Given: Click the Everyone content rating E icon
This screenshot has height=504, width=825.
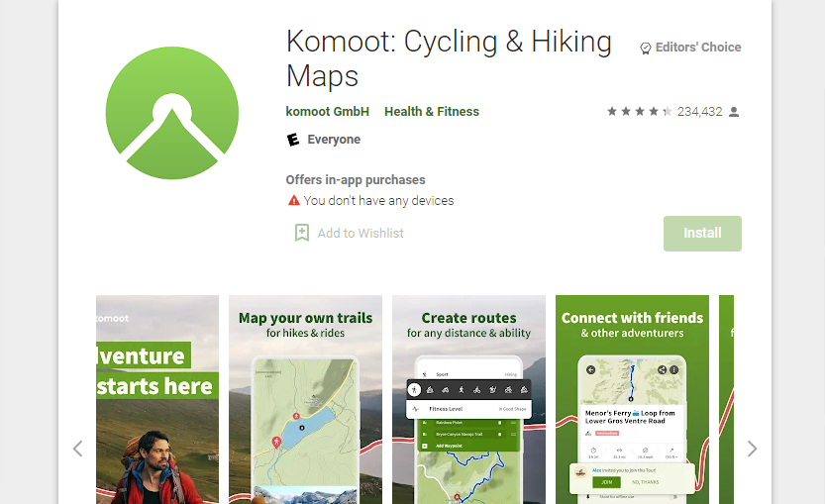Looking at the screenshot, I should pos(293,140).
